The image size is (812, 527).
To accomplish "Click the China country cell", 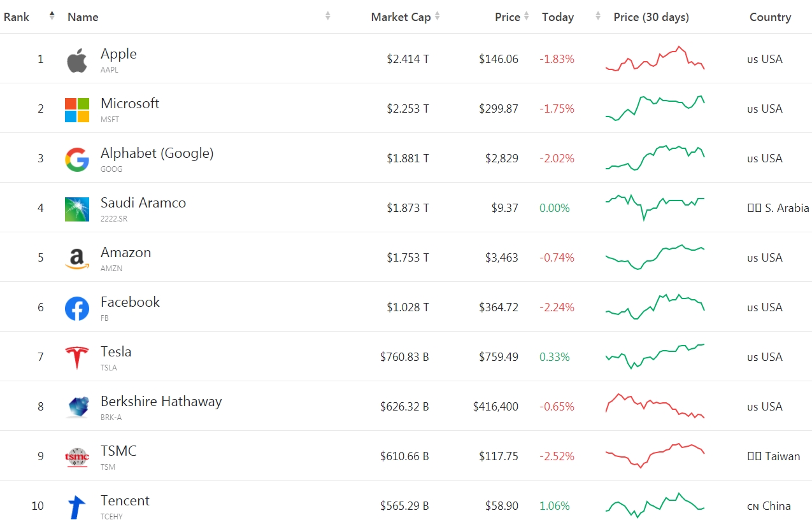I will coord(769,506).
